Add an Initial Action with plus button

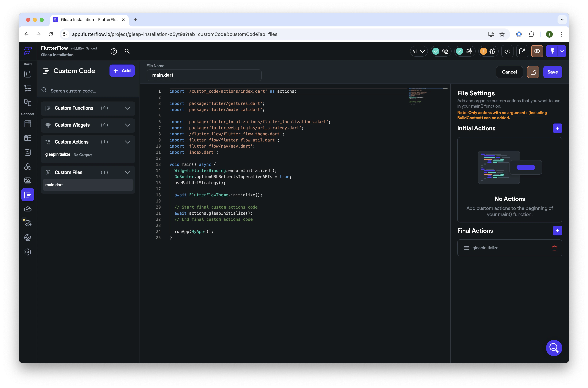coord(557,128)
